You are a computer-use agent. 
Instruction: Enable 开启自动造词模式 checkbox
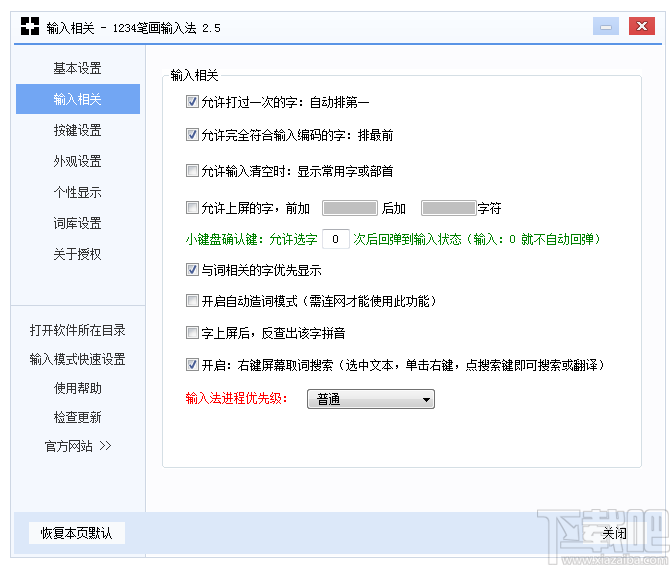pos(192,301)
